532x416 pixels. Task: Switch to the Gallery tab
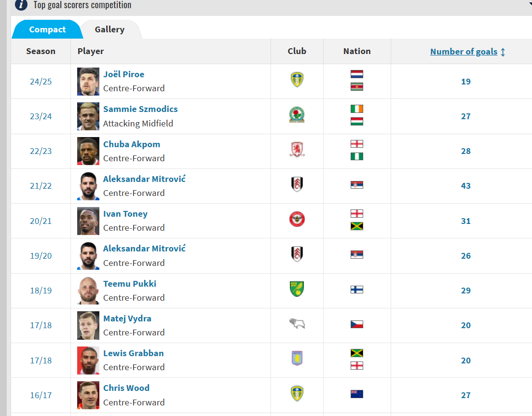point(109,29)
